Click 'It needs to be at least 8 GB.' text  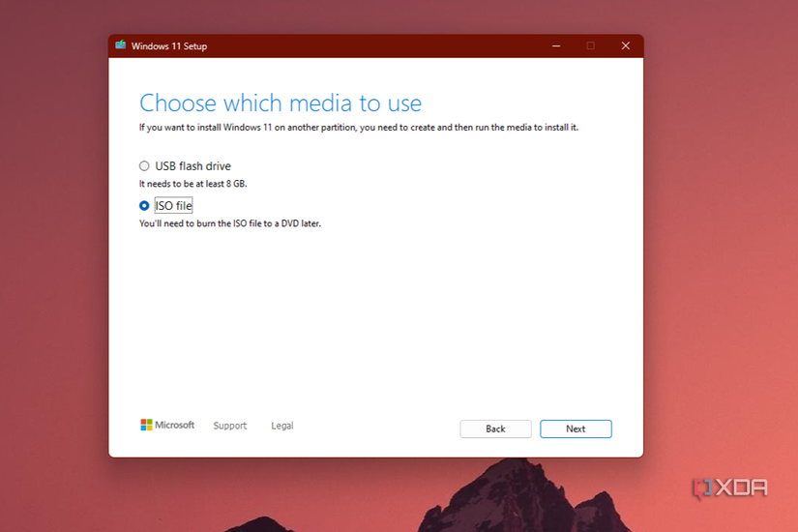[192, 184]
